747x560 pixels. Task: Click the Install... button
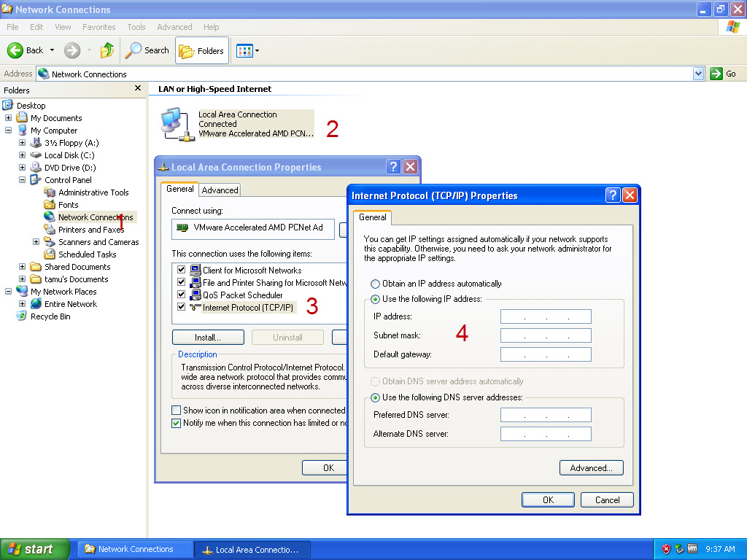click(x=208, y=337)
